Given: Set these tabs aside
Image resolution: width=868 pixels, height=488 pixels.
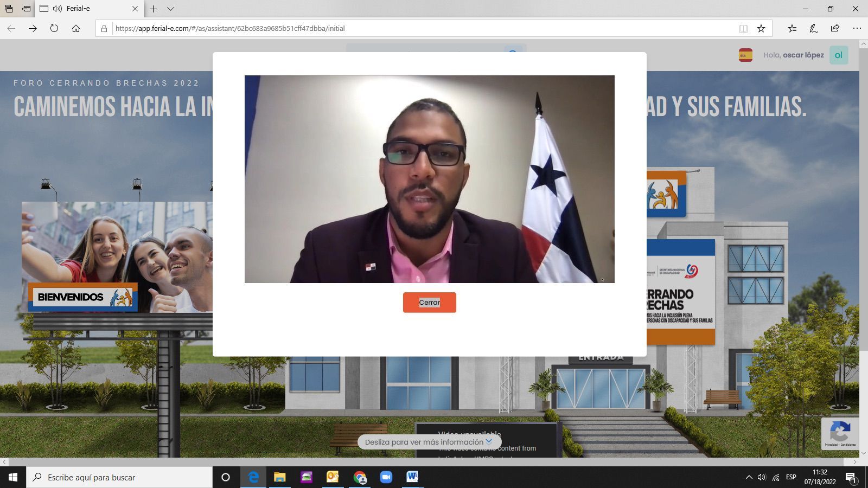Looking at the screenshot, I should 26,9.
